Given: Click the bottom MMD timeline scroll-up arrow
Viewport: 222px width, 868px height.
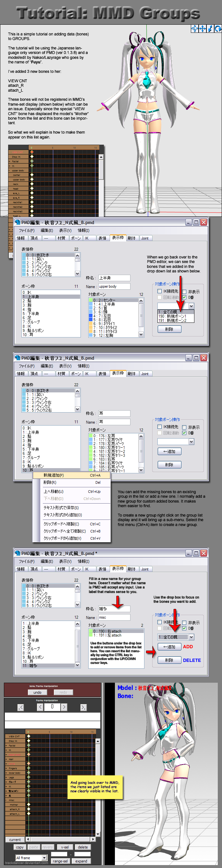Looking at the screenshot, I should (98, 741).
